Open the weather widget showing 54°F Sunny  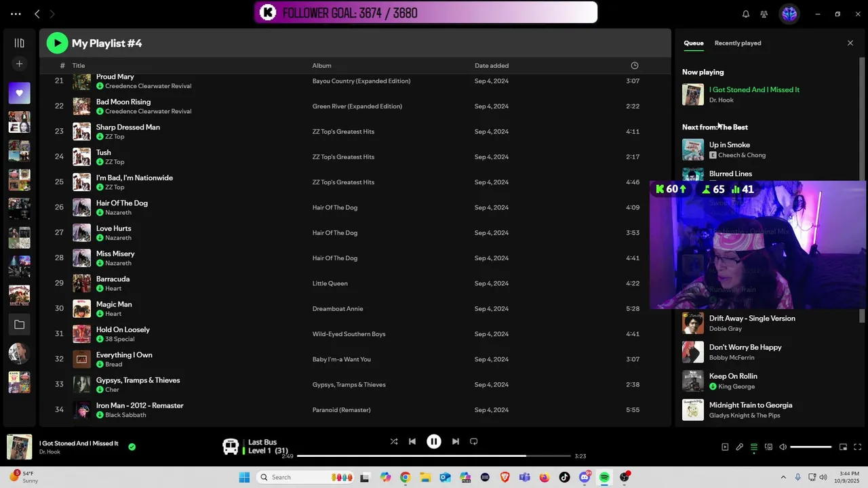point(22,477)
